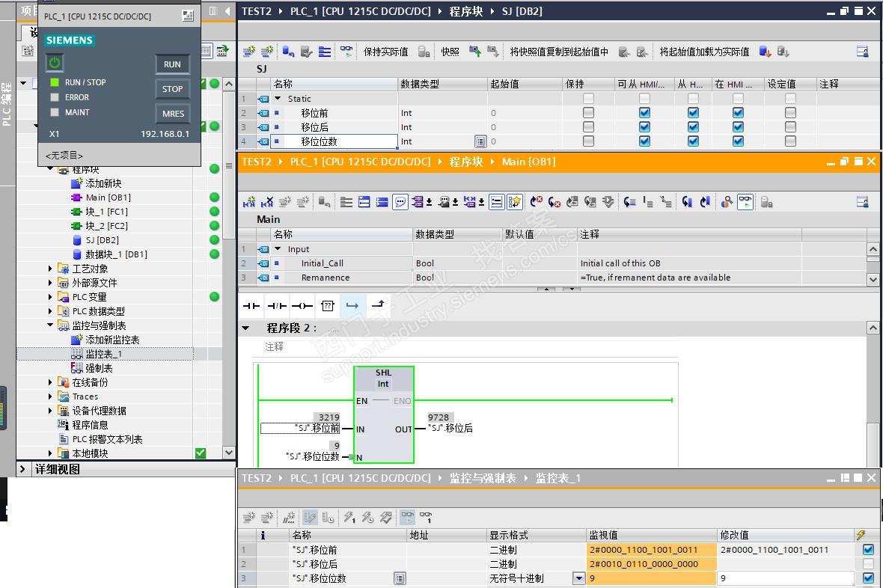
Task: Click the load start values icon after 将起始值加载为实际值
Action: click(x=764, y=52)
